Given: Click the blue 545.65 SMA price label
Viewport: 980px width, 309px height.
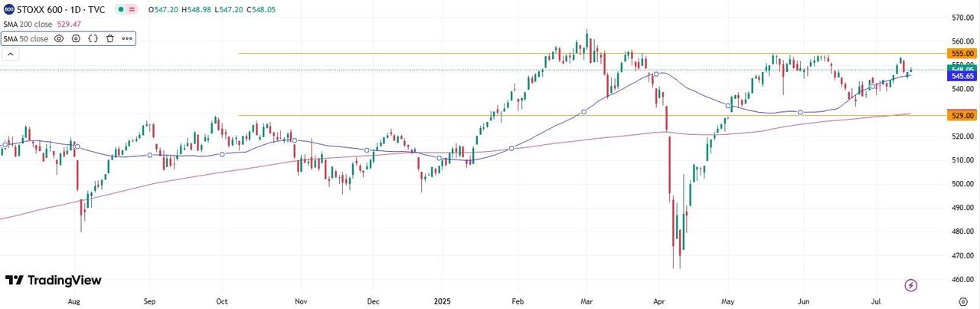Looking at the screenshot, I should 961,77.
